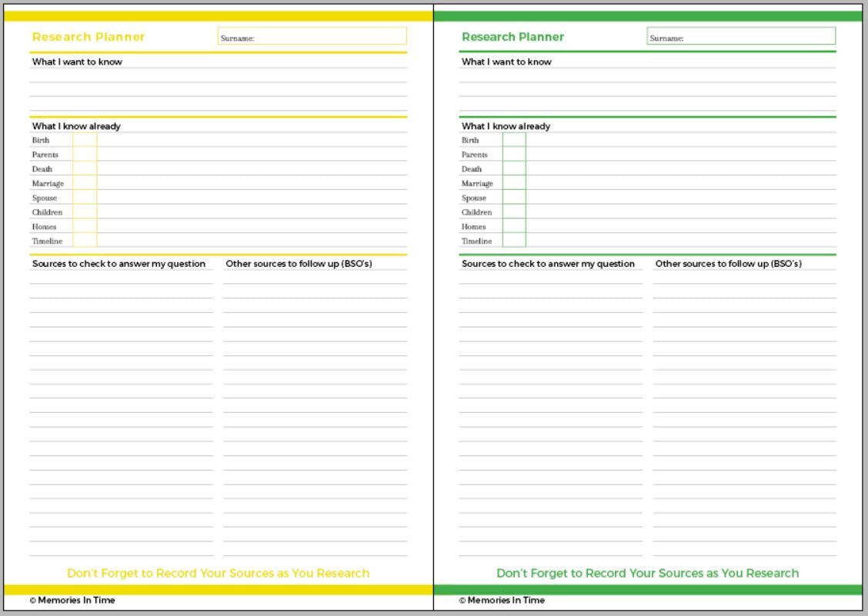This screenshot has height=616, width=868.
Task: Tick the Parents box on the yellow page
Action: click(x=85, y=155)
